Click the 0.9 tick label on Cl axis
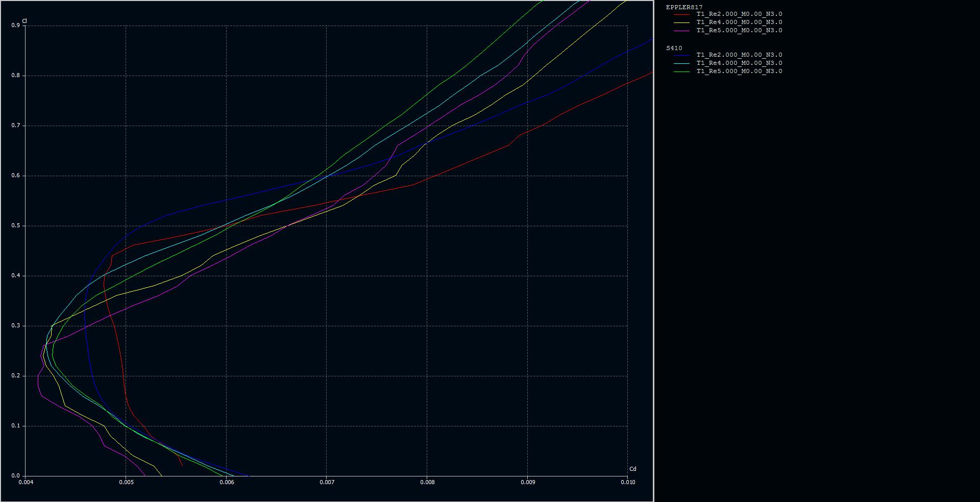Viewport: 980px width, 502px height. click(15, 25)
